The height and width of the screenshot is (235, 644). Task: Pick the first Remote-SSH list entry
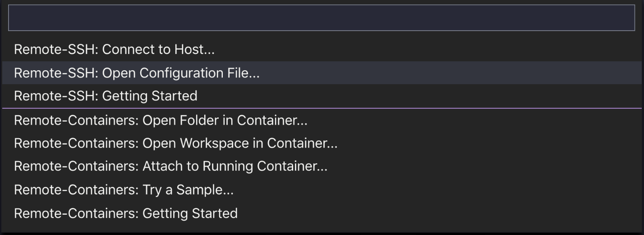coord(115,49)
